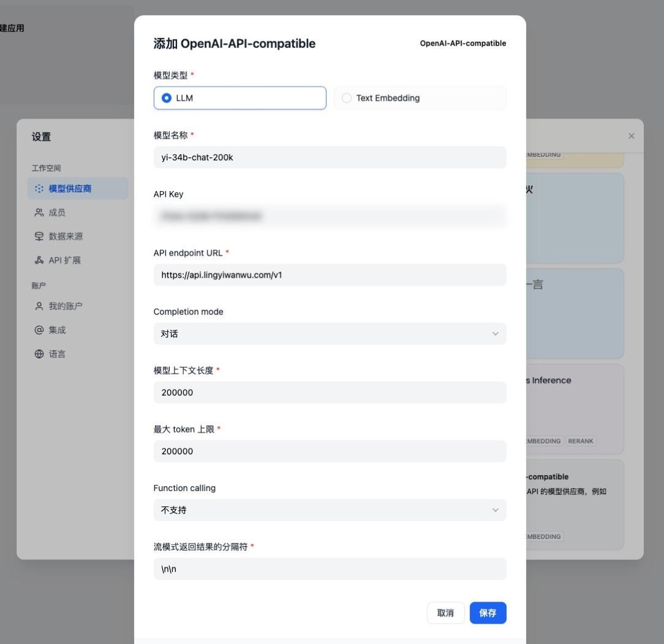Viewport: 664px width, 644px height.
Task: Click the model name field containing yi-34b-chat-200k
Action: (330, 157)
